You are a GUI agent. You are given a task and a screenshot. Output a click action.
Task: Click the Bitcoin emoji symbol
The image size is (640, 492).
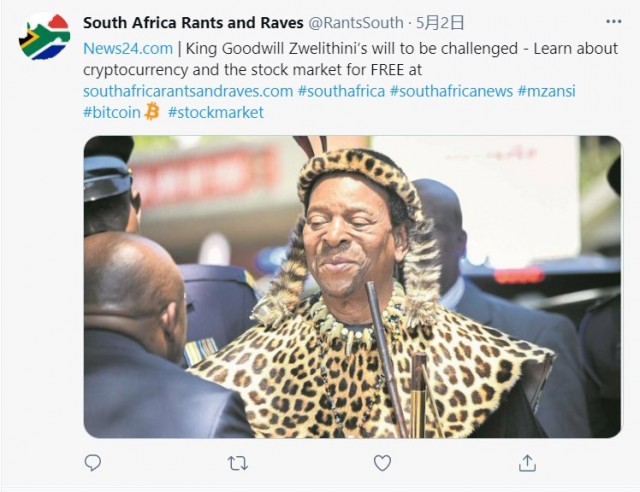tap(152, 111)
